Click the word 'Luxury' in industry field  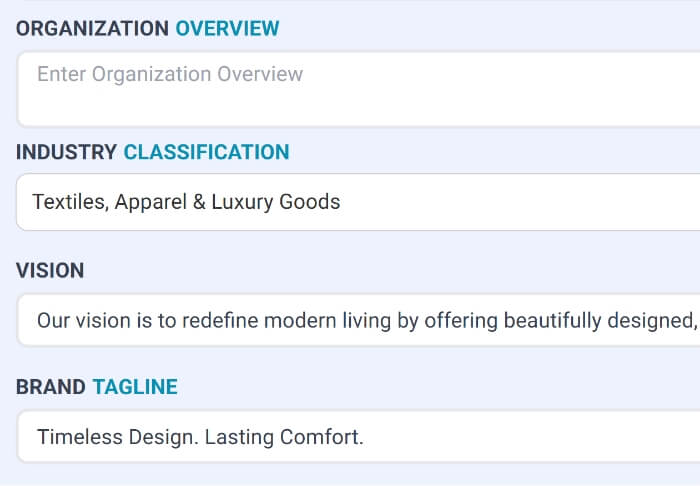click(243, 202)
